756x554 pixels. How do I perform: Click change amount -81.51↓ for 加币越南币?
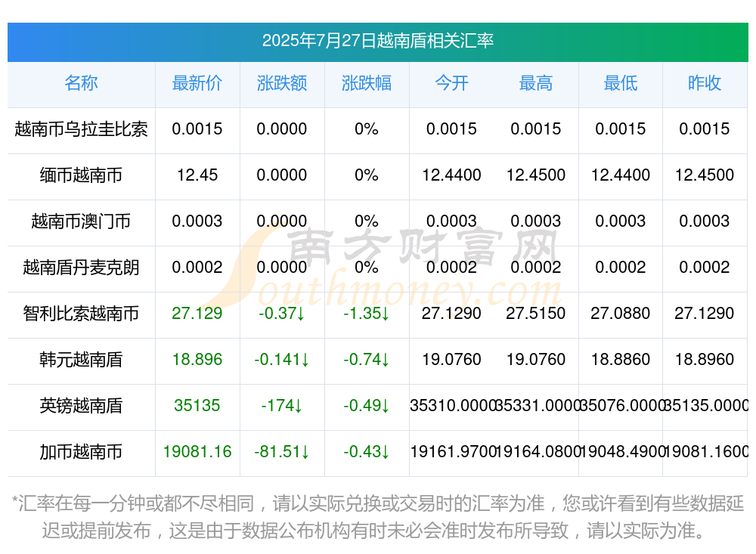pos(281,452)
